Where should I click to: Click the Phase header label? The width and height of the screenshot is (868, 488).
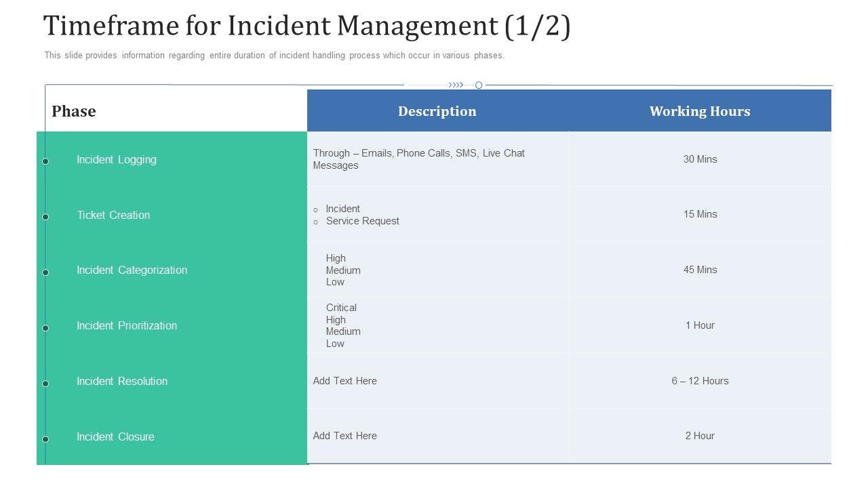[x=74, y=111]
